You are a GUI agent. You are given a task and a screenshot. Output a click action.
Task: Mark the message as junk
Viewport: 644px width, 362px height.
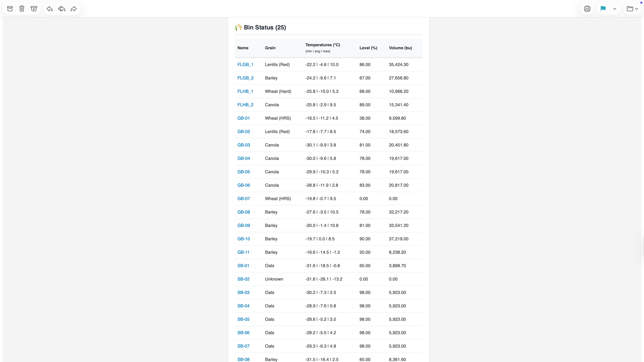34,9
